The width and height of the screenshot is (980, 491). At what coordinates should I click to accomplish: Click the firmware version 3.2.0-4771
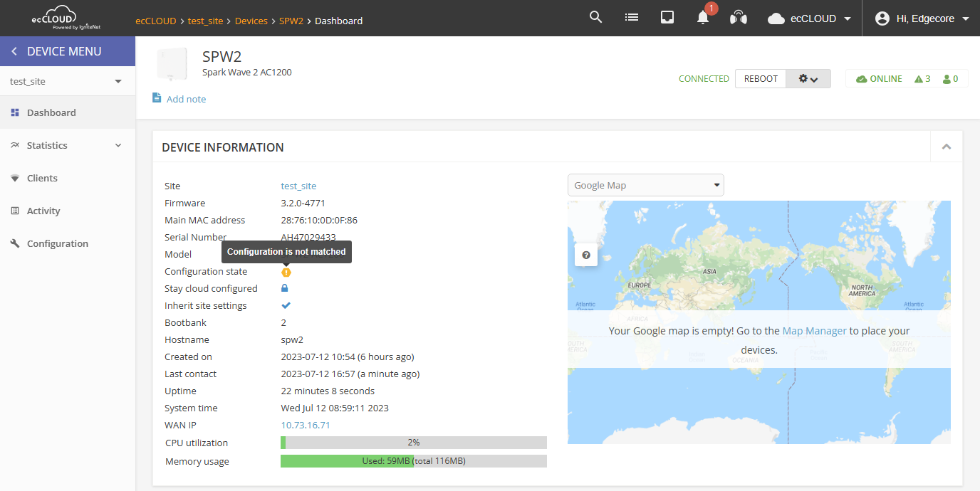[303, 203]
